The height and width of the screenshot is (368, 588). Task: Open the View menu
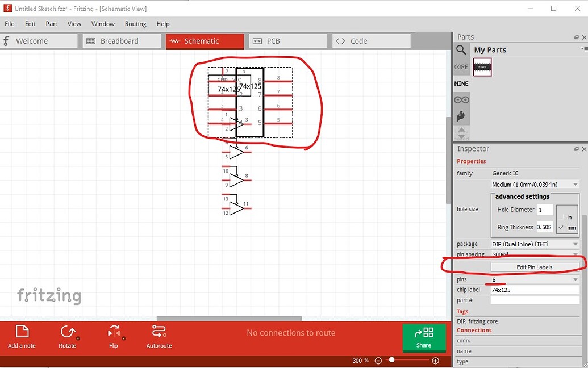(x=74, y=24)
